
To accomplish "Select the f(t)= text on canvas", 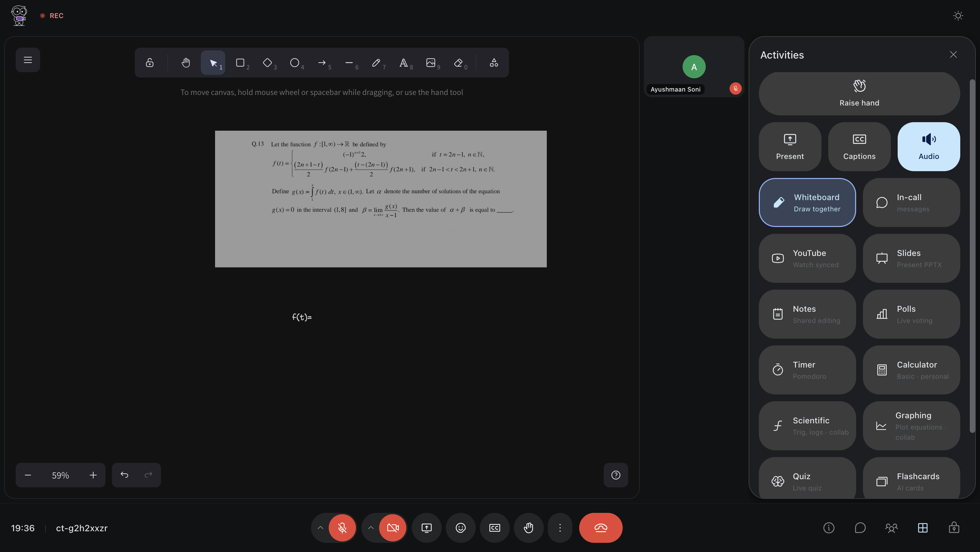I will click(302, 317).
